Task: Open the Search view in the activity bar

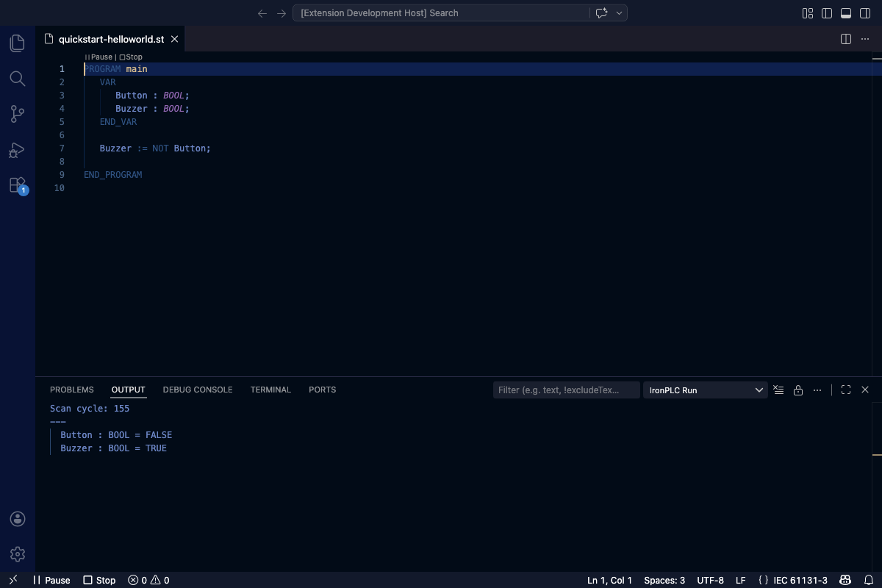Action: pyautogui.click(x=17, y=79)
